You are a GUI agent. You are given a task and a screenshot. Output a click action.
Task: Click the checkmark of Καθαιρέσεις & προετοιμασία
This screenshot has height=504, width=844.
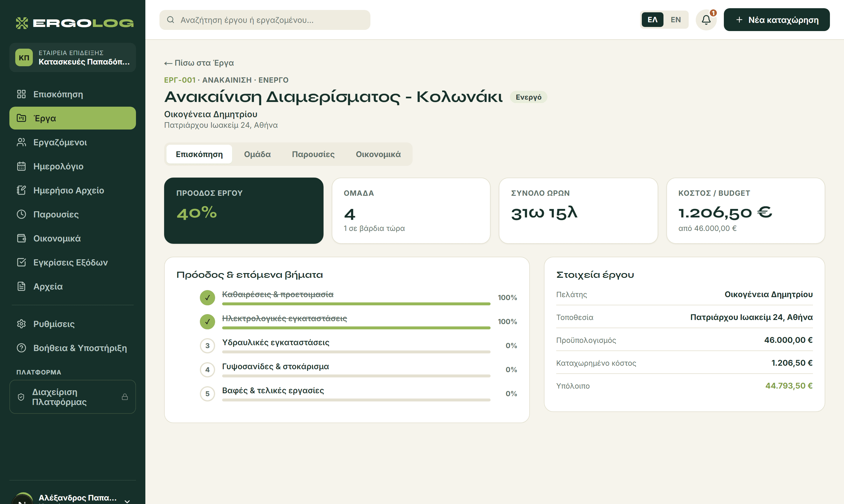[207, 297]
